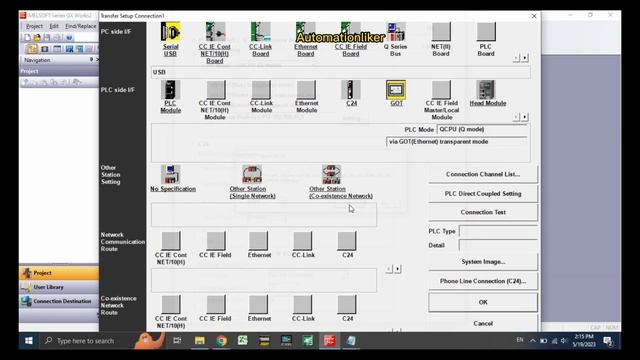Viewport: 640px width, 360px height.
Task: Confirm with the OK button
Action: (x=483, y=302)
